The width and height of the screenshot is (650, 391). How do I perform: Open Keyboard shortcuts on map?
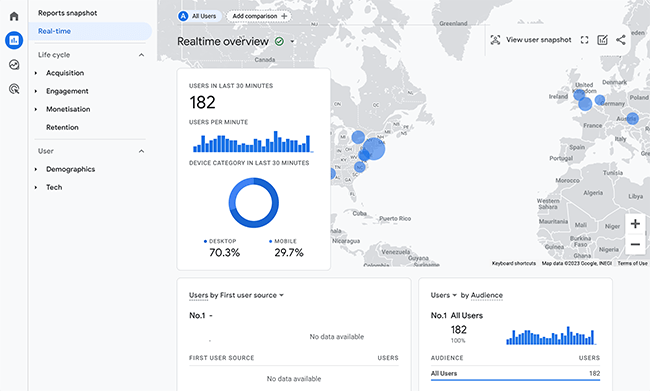pyautogui.click(x=514, y=263)
